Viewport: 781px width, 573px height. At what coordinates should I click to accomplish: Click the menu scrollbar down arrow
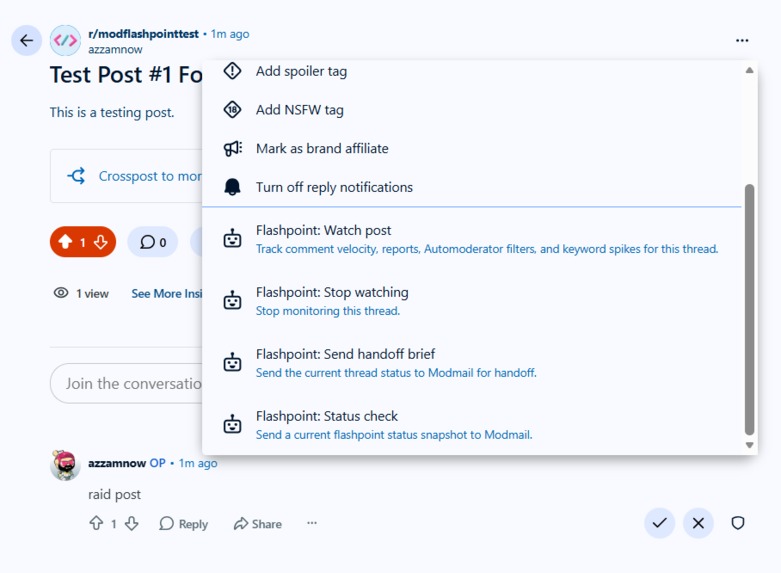[x=749, y=445]
